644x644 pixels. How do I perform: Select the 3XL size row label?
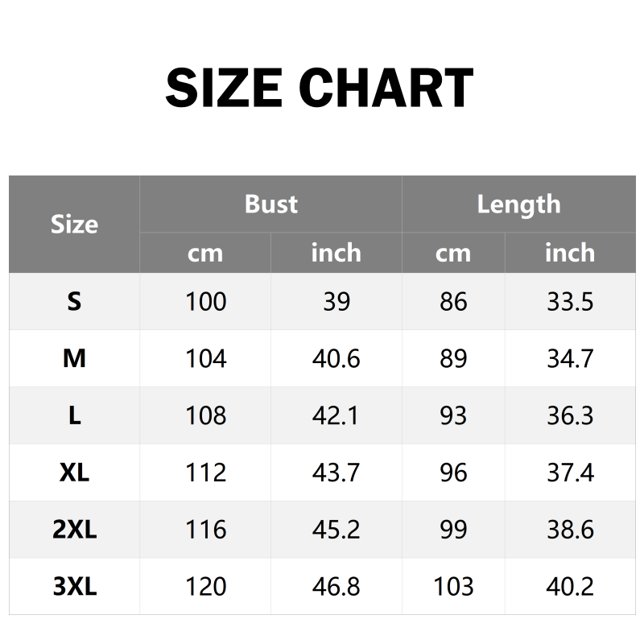point(74,587)
